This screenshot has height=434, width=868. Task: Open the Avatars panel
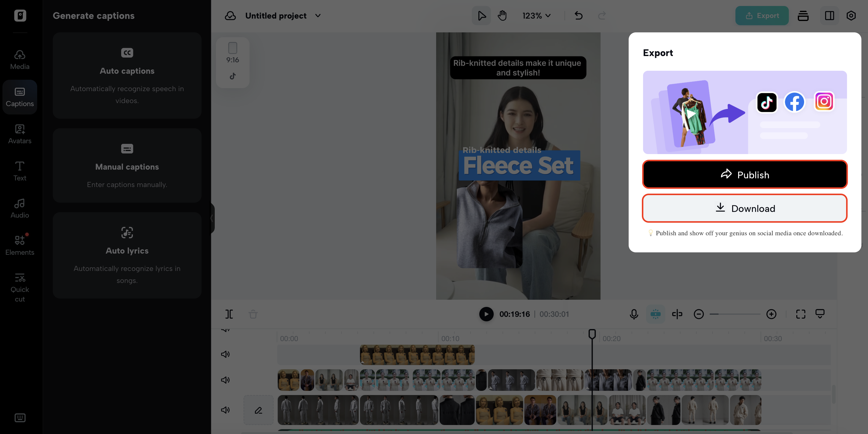19,134
